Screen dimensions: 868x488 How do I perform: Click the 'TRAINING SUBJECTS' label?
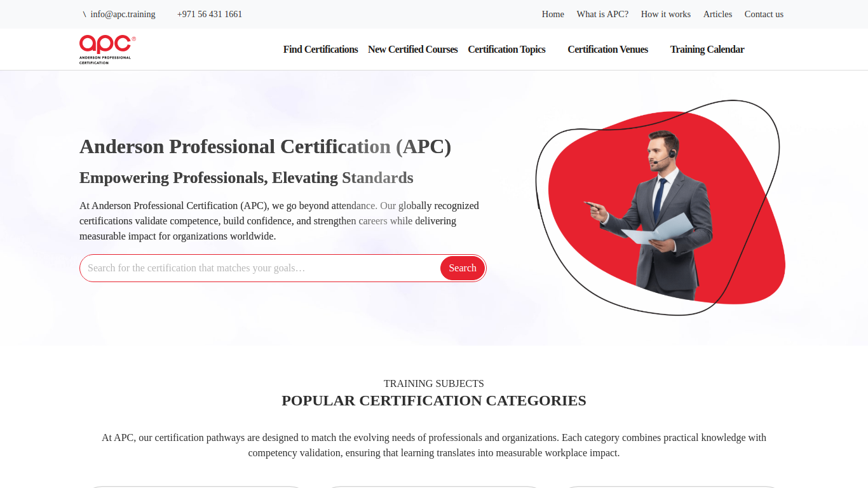coord(434,384)
